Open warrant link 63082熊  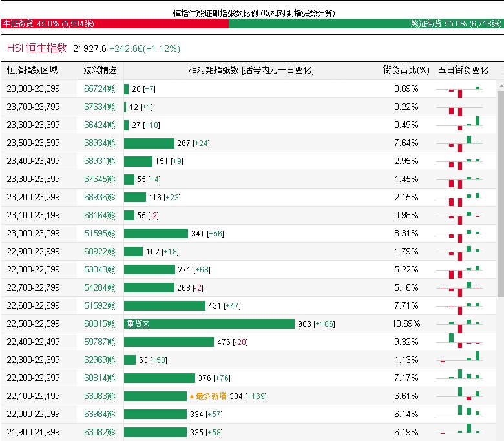(x=100, y=432)
